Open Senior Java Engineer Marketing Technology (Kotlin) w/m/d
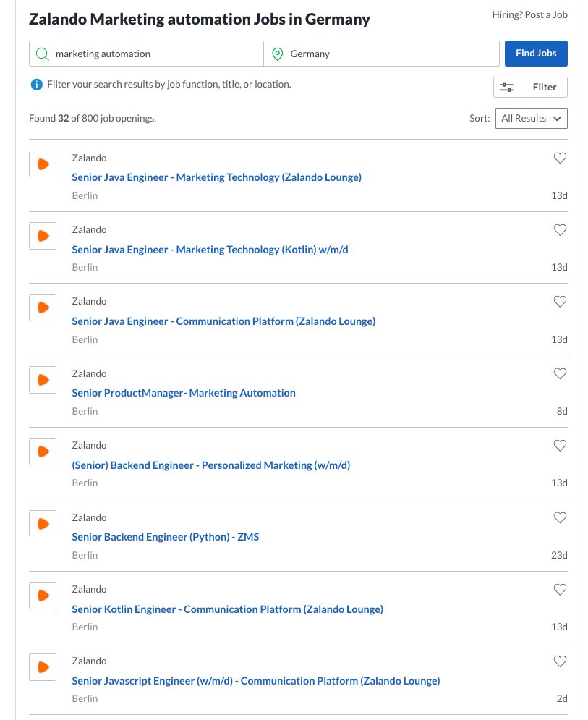 tap(210, 250)
